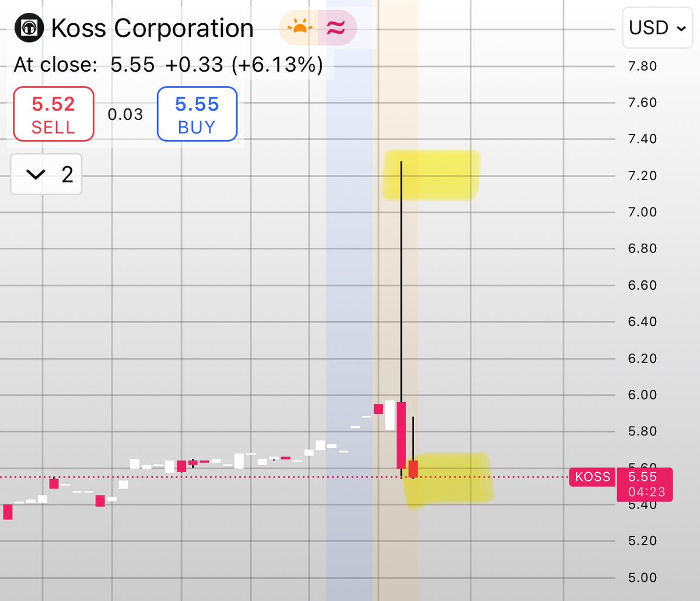Expand the indicators chevron labeled 2

coord(46,174)
